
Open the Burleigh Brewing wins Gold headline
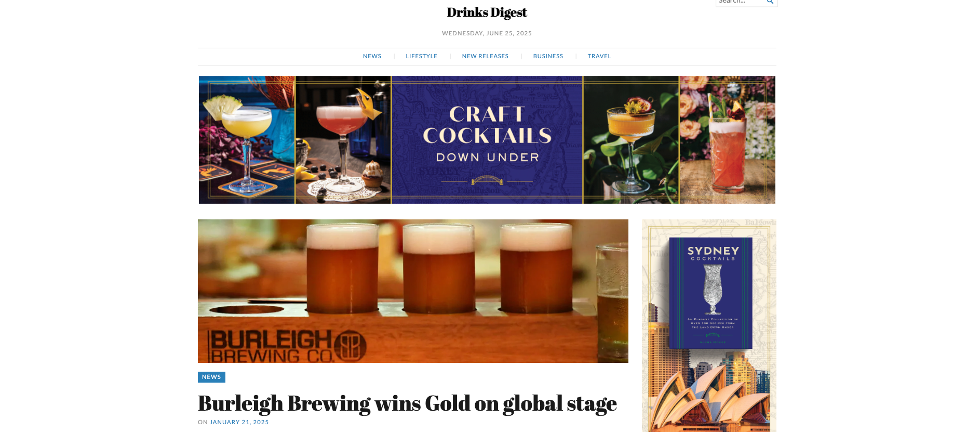407,404
